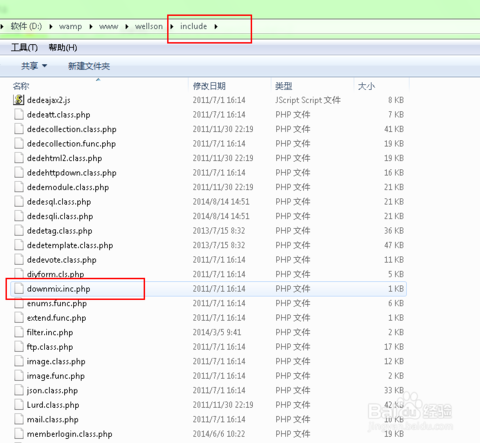Screen dimensions: 480x443
Task: Expand the arrow after www breadcrumb
Action: [127, 27]
